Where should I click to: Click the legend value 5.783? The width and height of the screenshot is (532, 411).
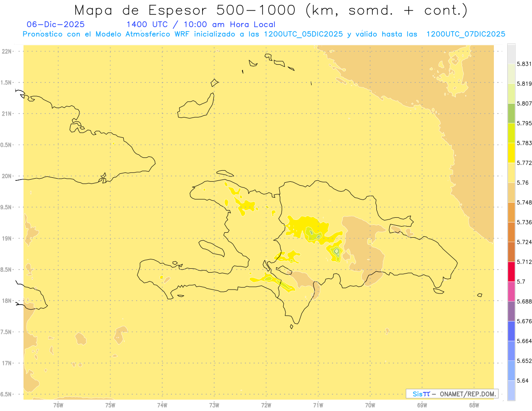click(x=524, y=143)
